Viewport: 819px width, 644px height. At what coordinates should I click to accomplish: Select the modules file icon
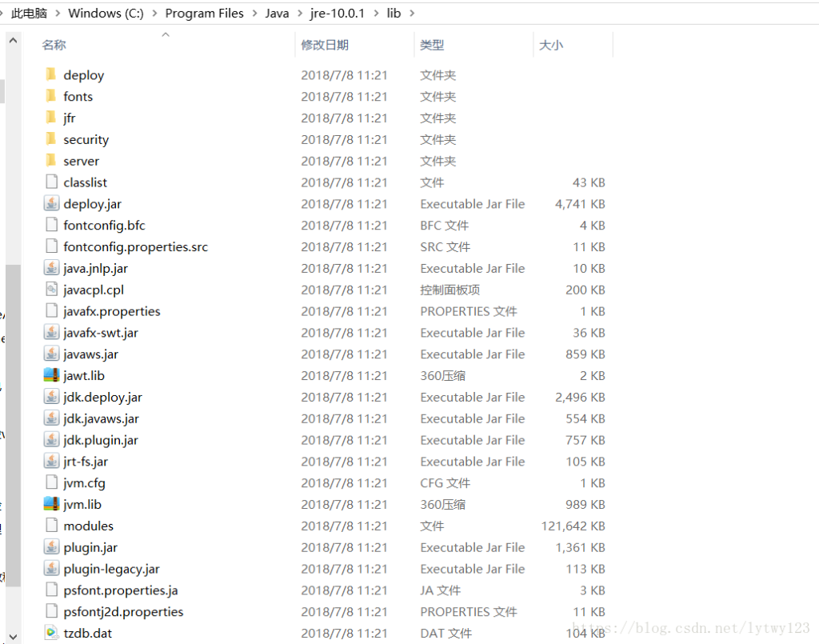coord(51,526)
